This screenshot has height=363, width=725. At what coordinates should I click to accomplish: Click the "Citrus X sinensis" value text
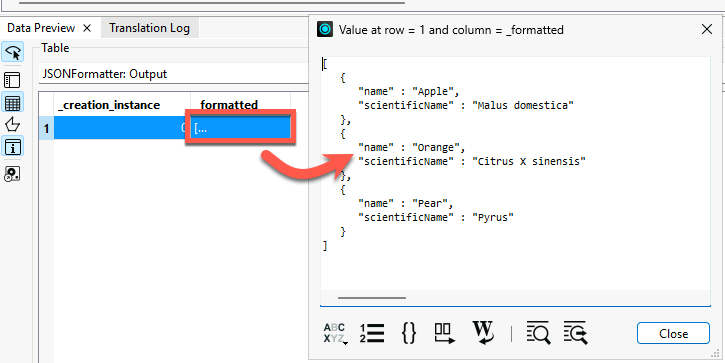point(529,161)
